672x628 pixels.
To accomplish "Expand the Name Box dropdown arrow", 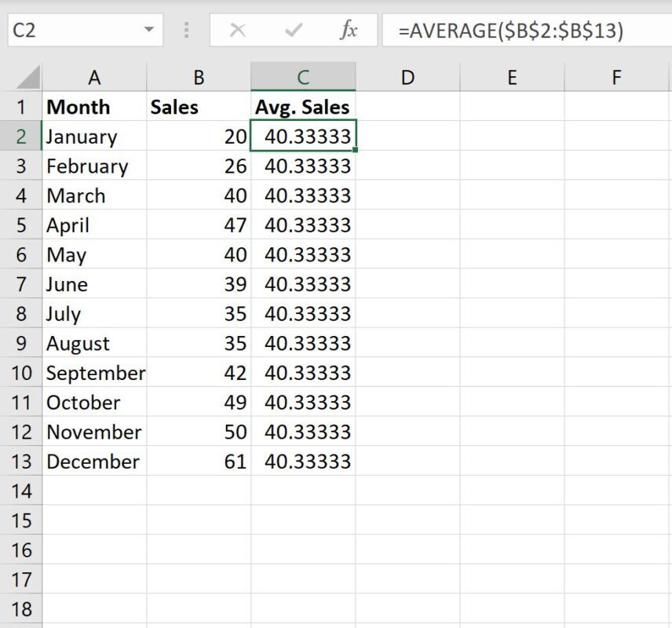I will 148,30.
